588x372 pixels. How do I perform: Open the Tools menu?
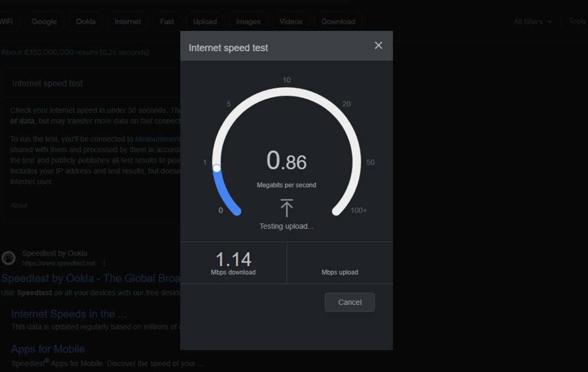tap(578, 21)
